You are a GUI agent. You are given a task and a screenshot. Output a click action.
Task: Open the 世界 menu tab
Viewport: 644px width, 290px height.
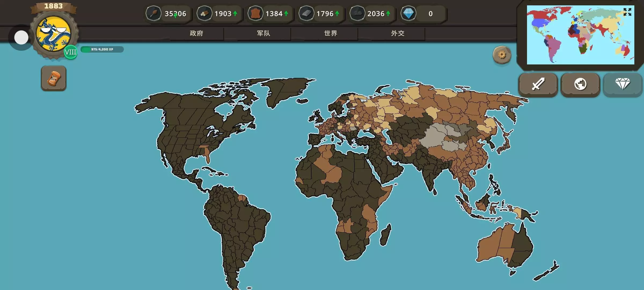point(331,33)
